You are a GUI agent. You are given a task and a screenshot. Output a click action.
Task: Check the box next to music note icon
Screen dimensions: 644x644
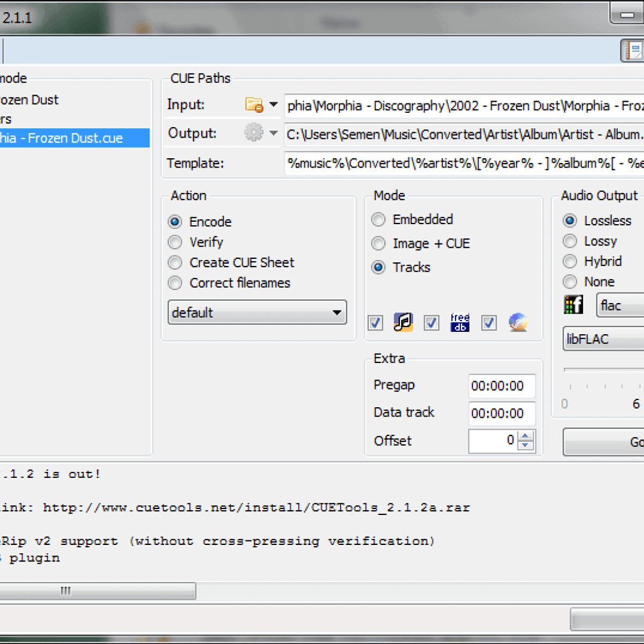(x=375, y=323)
